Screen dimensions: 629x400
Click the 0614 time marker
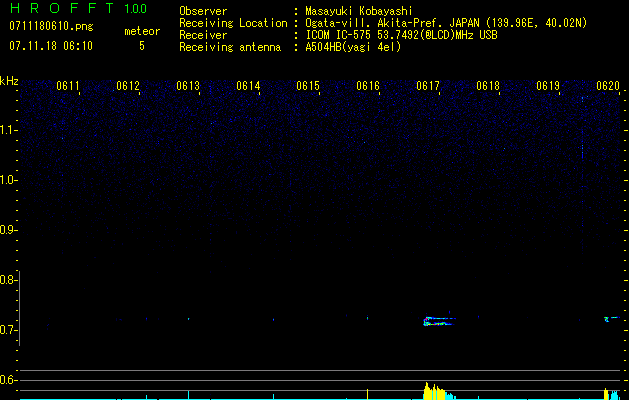point(248,86)
